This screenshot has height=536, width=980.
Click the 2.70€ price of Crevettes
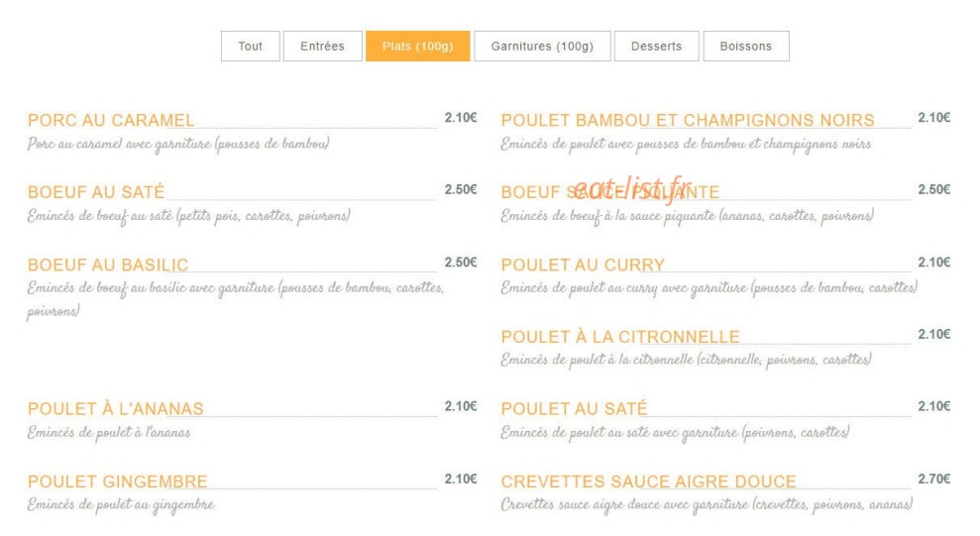click(x=933, y=479)
